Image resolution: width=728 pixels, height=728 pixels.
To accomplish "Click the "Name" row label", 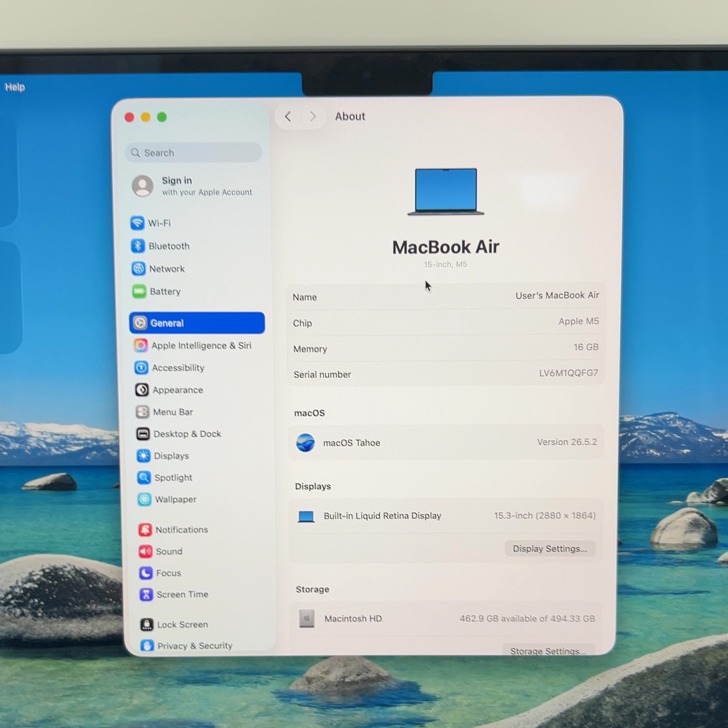I will [x=305, y=297].
